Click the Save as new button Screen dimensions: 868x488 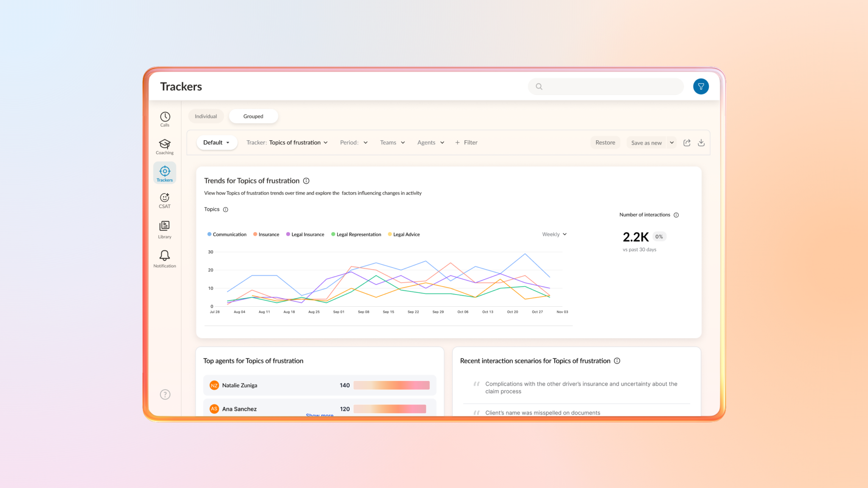pos(646,143)
